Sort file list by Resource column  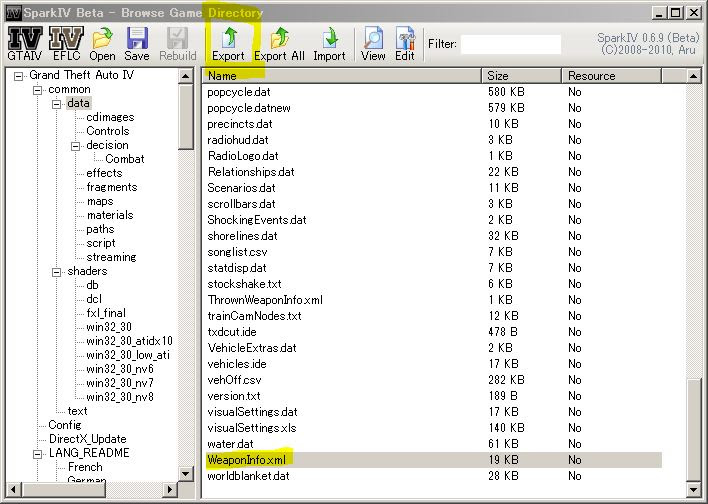tap(611, 76)
